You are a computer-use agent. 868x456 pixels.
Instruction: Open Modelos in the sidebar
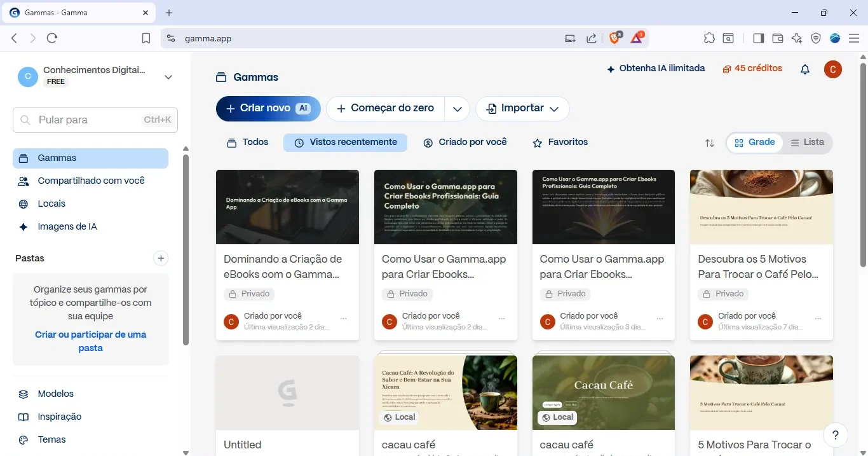point(90,394)
